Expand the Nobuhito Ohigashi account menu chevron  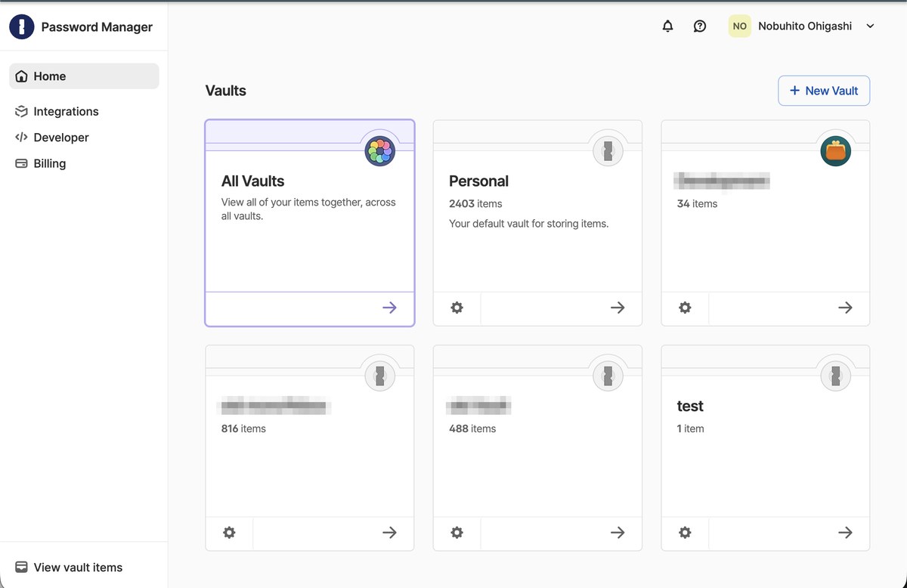pyautogui.click(x=870, y=26)
